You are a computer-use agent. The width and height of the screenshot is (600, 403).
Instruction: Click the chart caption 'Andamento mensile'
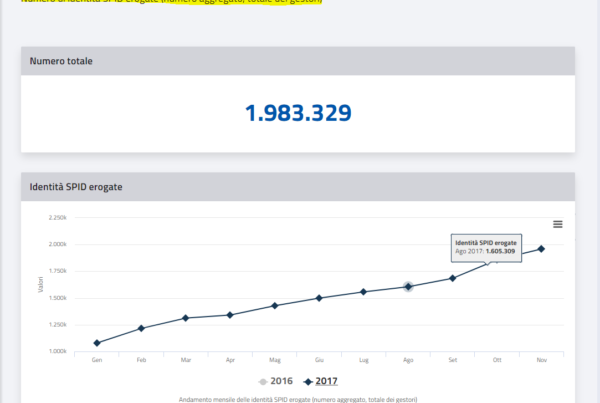click(x=298, y=399)
